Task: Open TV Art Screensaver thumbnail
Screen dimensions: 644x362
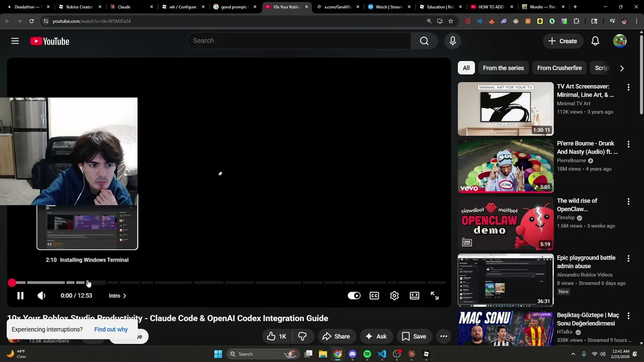Action: coord(506,109)
